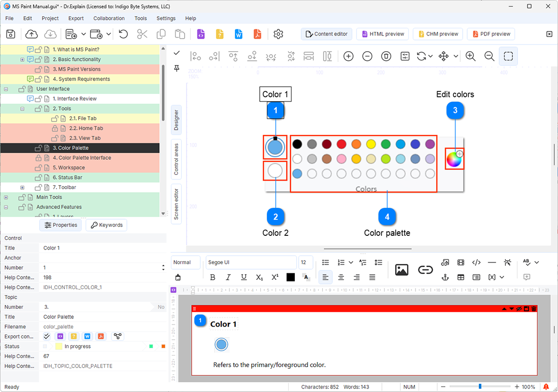Export to PDF using red toolbar icon
The width and height of the screenshot is (558, 392).
point(257,34)
